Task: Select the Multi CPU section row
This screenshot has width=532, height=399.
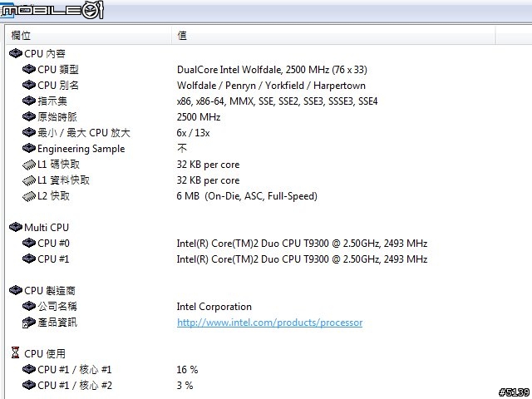Action: point(47,227)
